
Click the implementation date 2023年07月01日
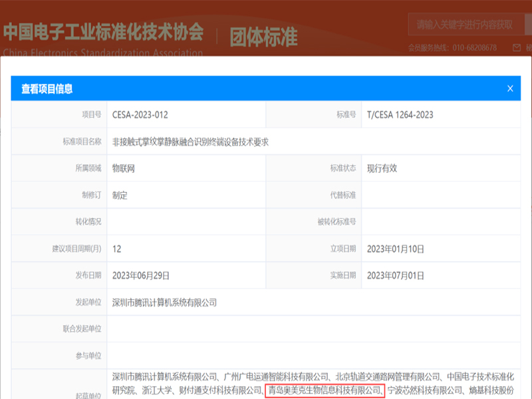click(x=396, y=275)
